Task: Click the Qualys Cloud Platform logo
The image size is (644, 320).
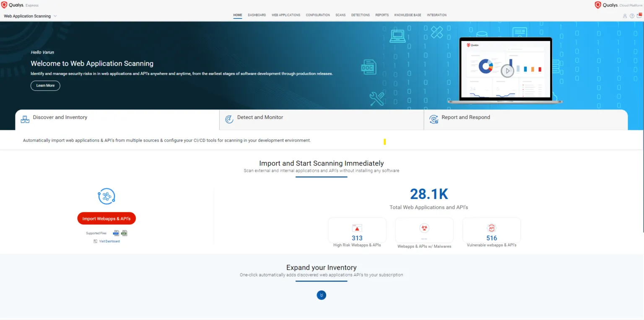Action: click(618, 5)
